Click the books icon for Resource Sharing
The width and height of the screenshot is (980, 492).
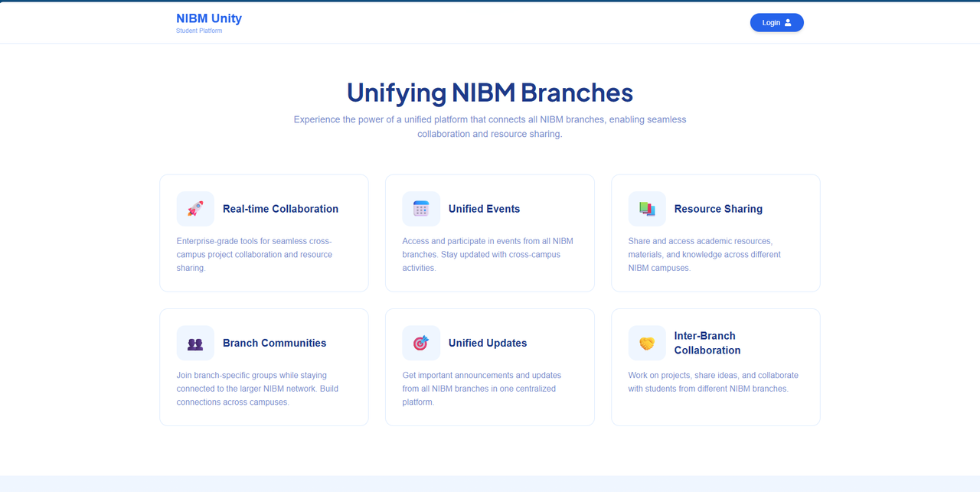[x=647, y=209]
